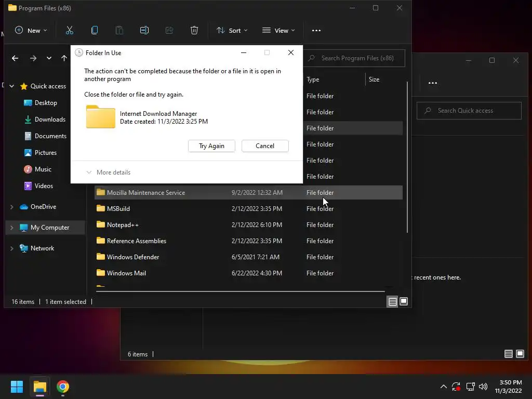532x399 pixels.
Task: Show hidden icons in system tray
Action: 444,387
